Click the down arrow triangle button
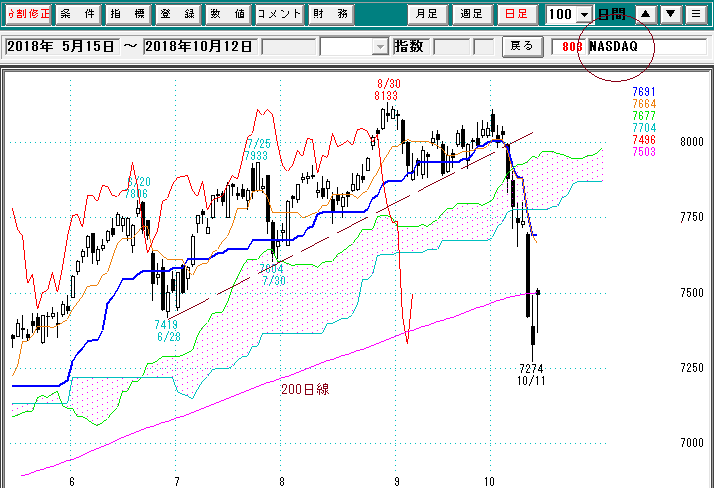Screen dimensions: 714x488 pos(670,14)
